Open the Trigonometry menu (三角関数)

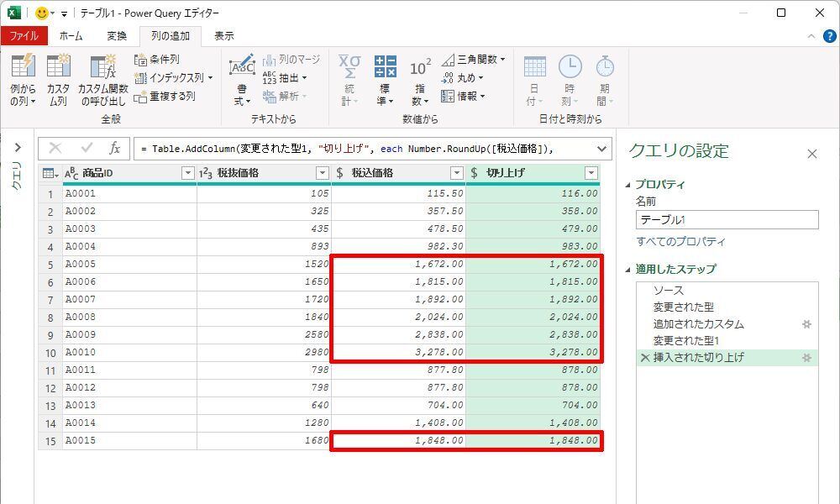[x=474, y=60]
